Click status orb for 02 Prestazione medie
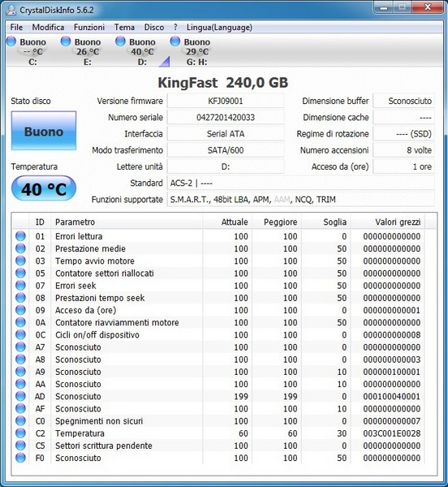 tap(20, 248)
